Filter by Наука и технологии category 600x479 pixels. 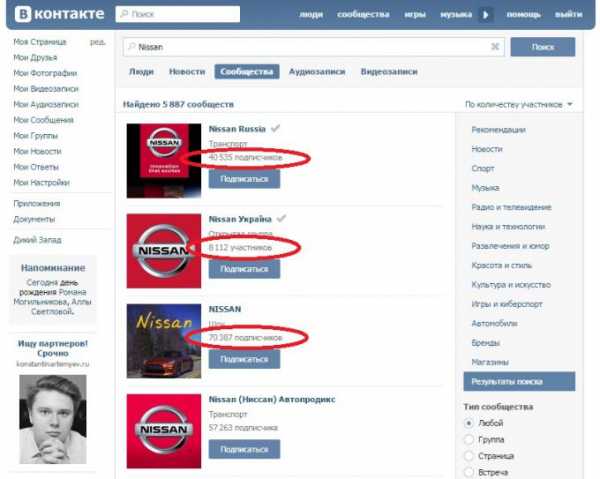click(508, 226)
